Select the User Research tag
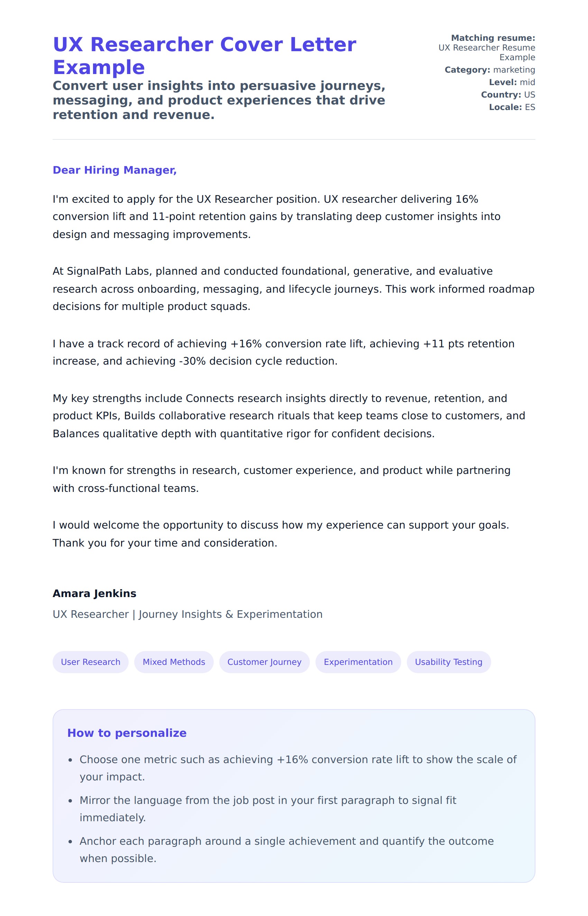This screenshot has height=916, width=588. point(91,662)
